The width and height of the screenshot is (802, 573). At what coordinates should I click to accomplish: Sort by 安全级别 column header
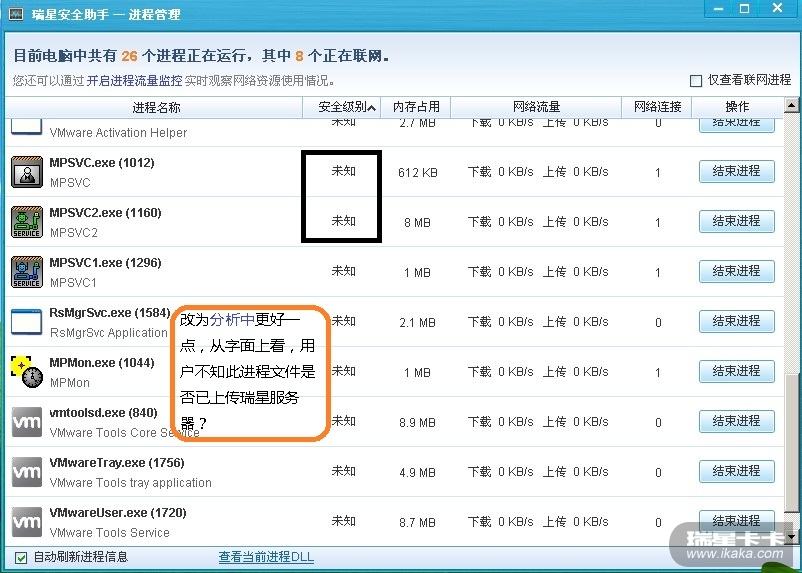coord(342,107)
